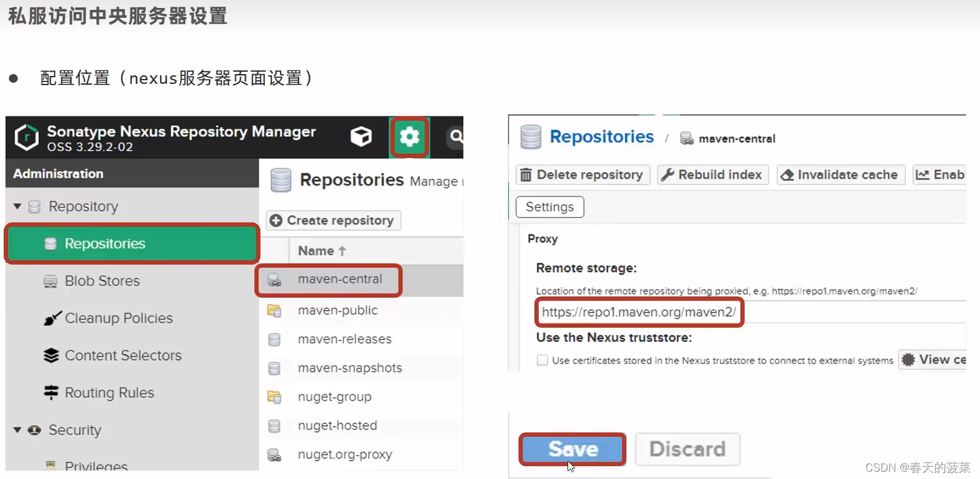Collapse the Security tree section

[x=17, y=430]
